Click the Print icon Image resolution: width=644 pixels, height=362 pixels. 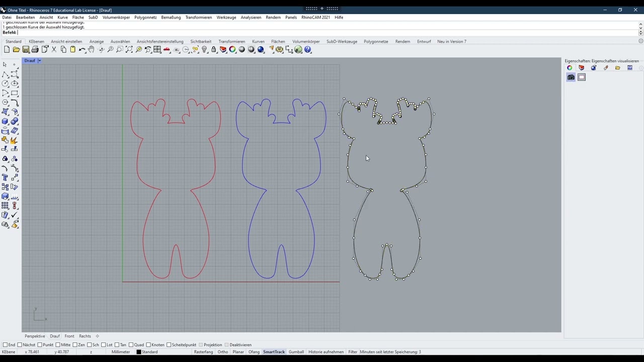click(x=35, y=50)
